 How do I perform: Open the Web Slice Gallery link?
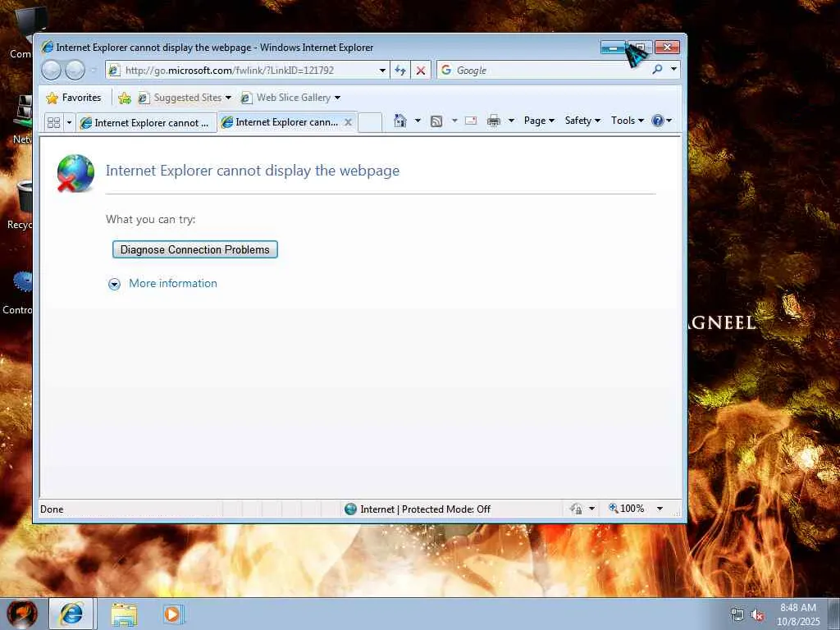point(286,98)
